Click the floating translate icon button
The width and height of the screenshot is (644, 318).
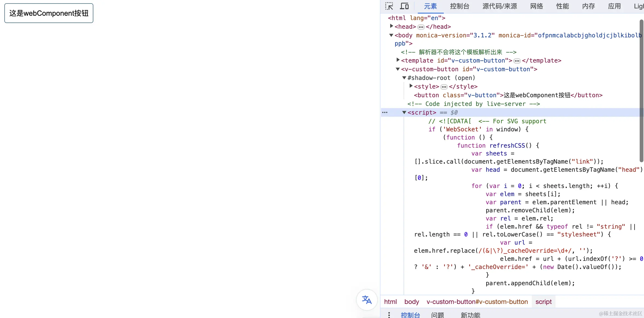click(367, 300)
